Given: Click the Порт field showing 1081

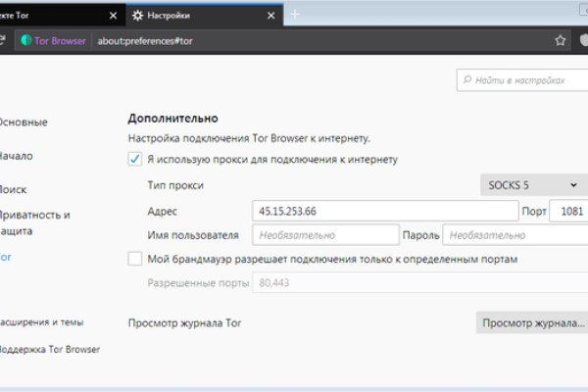Looking at the screenshot, I should pos(568,211).
